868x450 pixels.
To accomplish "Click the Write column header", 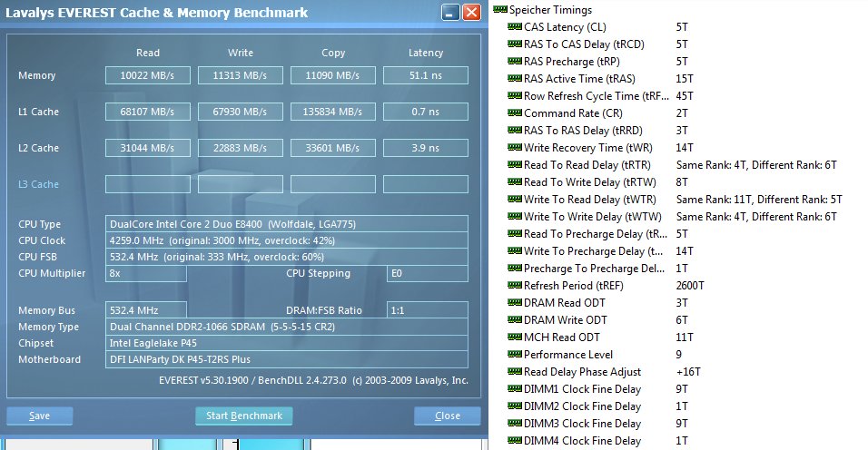I will pyautogui.click(x=241, y=53).
